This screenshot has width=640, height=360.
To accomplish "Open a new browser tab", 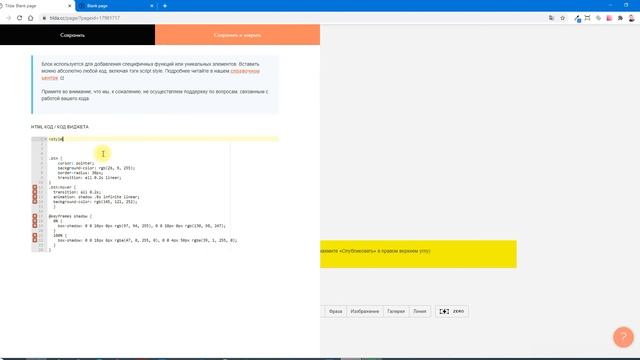I will 165,6.
